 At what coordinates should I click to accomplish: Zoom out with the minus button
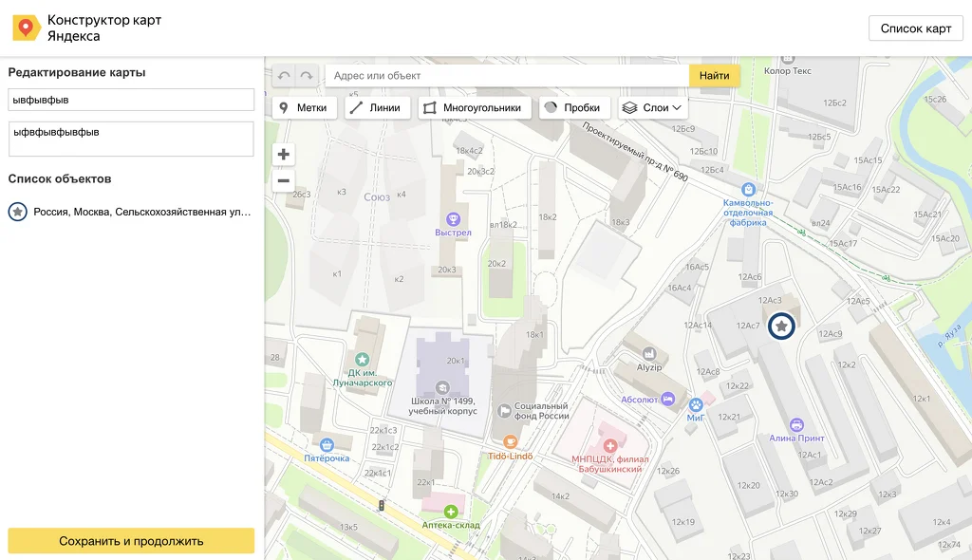point(283,181)
